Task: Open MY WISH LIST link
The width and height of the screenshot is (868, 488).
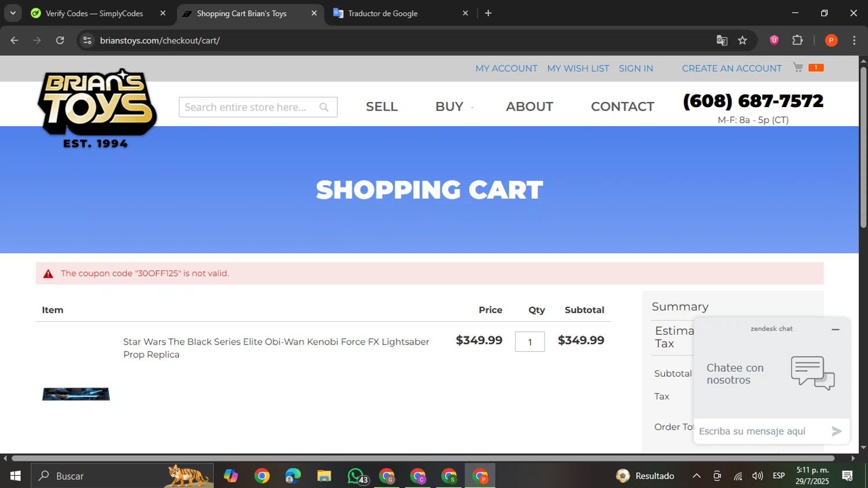Action: (x=578, y=68)
